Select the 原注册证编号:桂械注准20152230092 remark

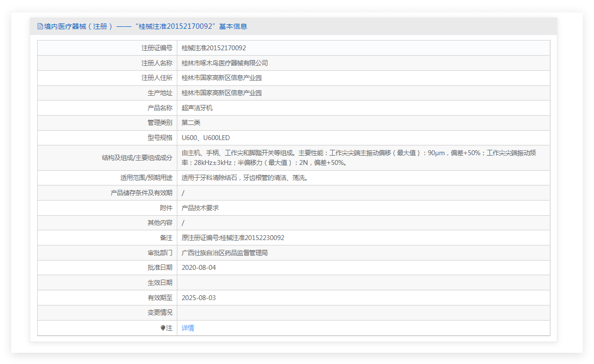(x=233, y=238)
